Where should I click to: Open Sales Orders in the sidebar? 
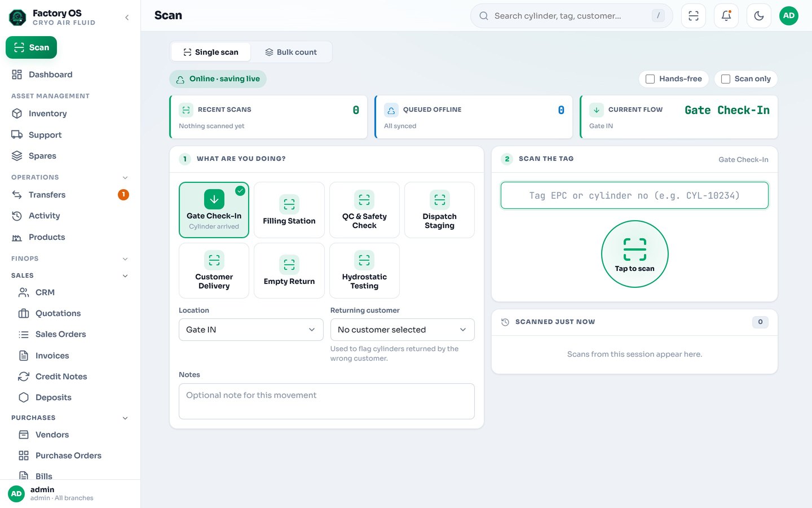(x=73, y=334)
